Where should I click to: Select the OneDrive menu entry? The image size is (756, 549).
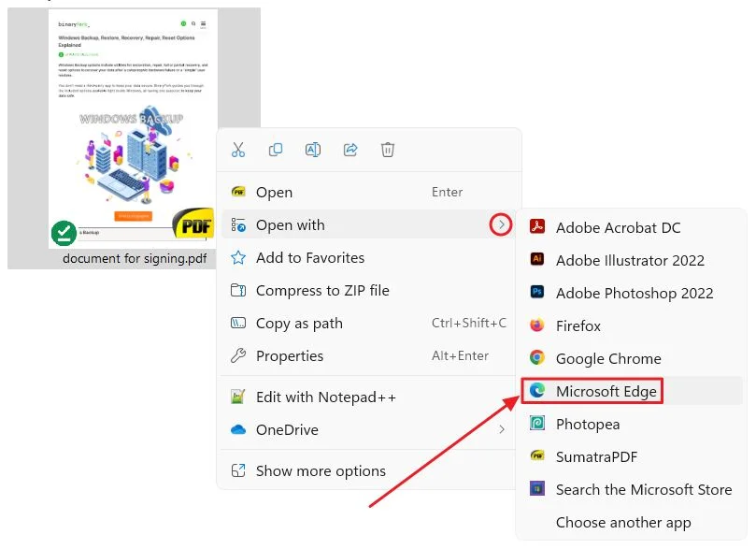tap(369, 429)
